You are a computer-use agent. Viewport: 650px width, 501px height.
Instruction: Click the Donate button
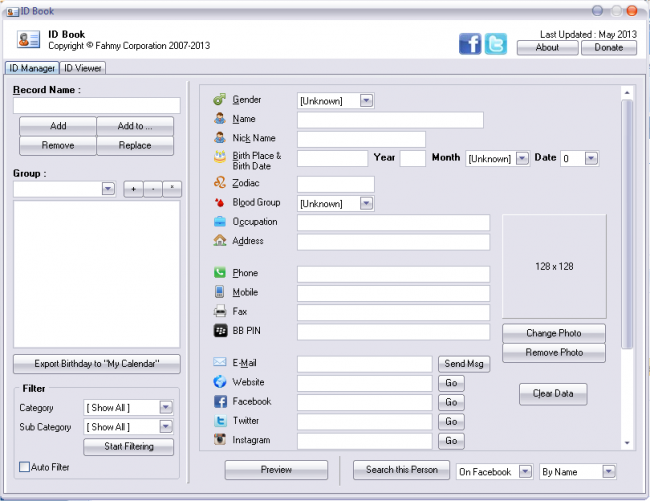pos(609,48)
